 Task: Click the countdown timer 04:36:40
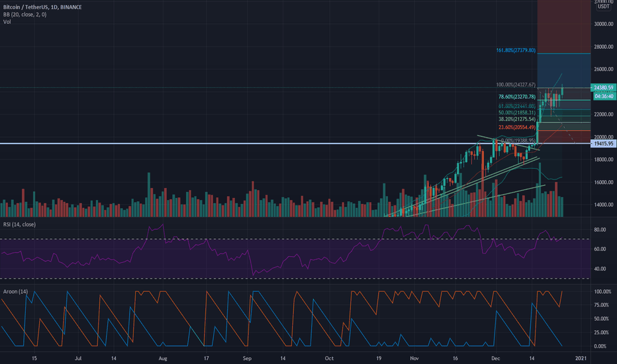[x=604, y=97]
